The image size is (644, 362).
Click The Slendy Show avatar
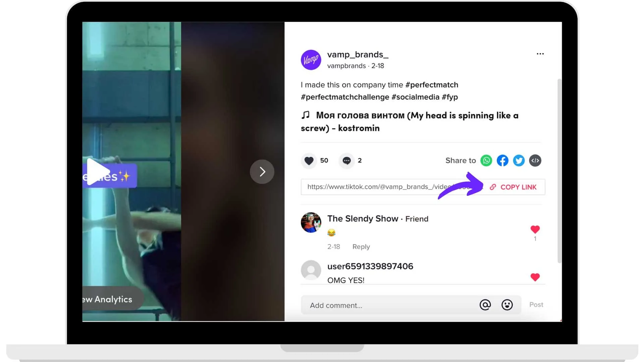[x=311, y=222]
